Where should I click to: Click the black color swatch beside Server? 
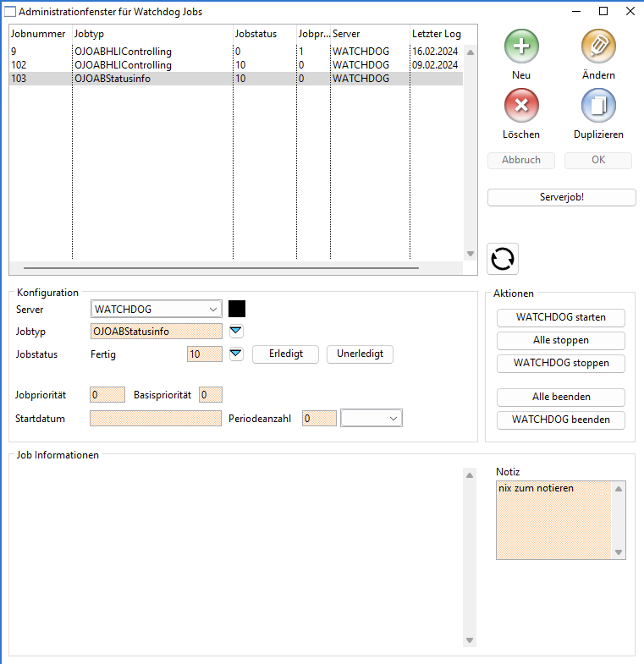point(237,310)
